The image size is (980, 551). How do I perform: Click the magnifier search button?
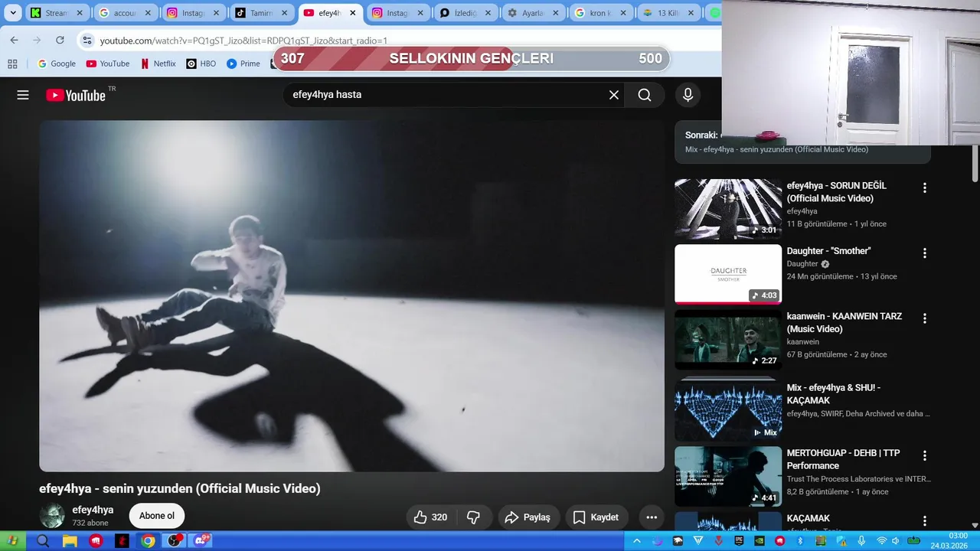click(645, 95)
